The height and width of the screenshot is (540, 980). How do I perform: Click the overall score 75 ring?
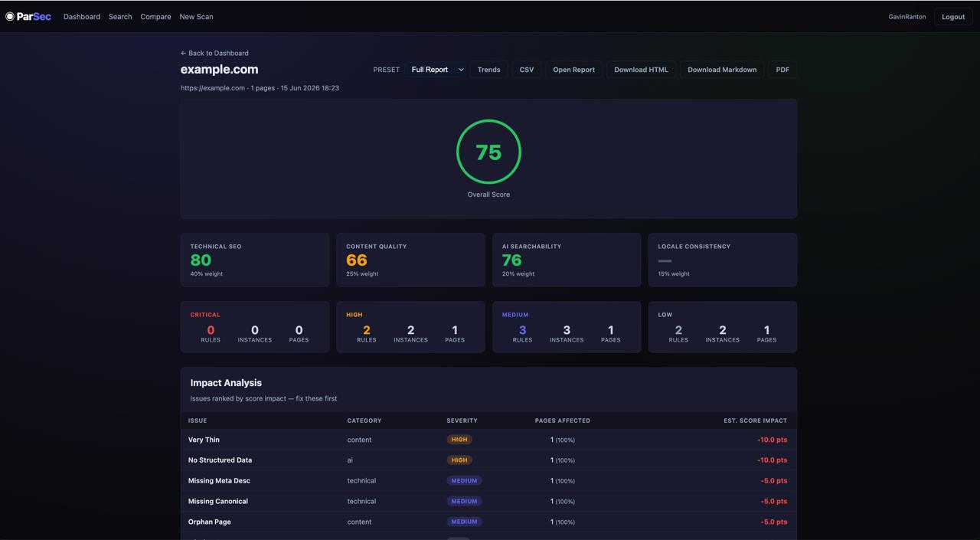488,152
